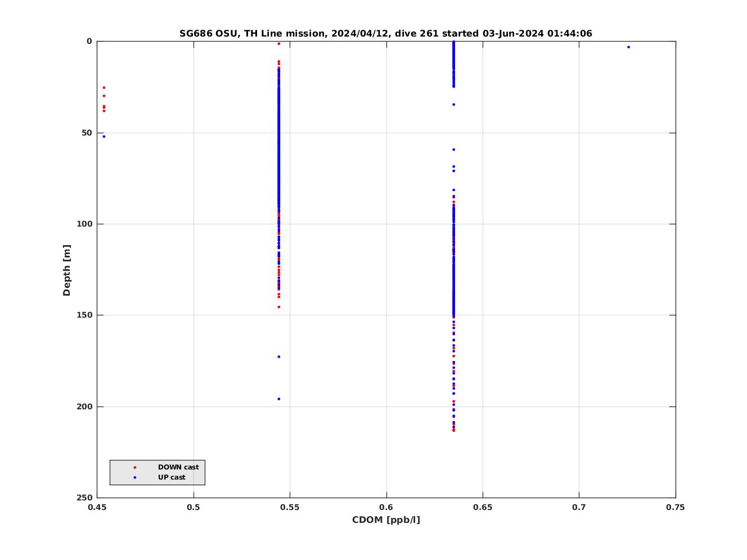Click the plot title text at top
This screenshot has width=747, height=560.
pos(386,33)
